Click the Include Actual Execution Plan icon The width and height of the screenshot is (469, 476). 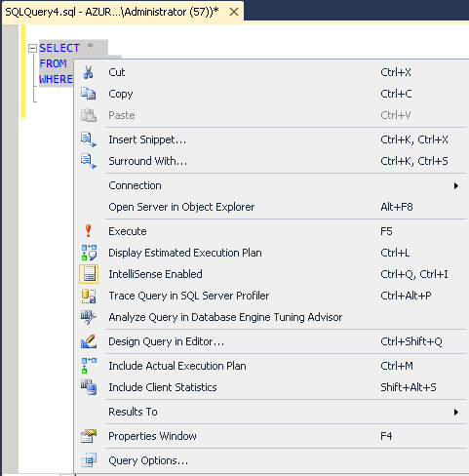coord(89,366)
